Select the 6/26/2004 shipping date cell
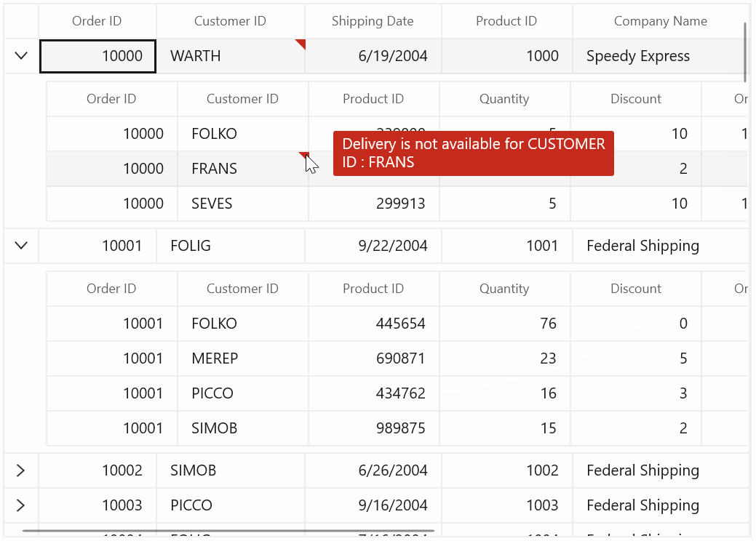This screenshot has width=756, height=541. [x=373, y=470]
